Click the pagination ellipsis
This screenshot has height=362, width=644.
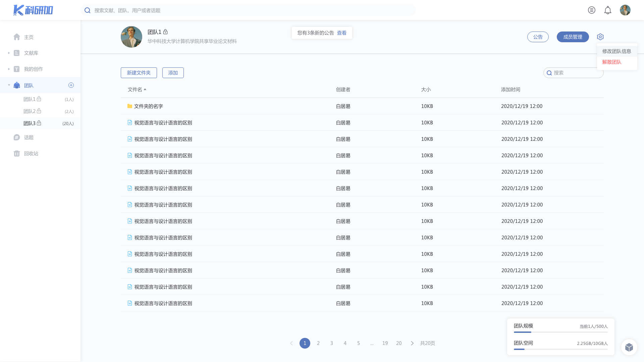[372, 343]
